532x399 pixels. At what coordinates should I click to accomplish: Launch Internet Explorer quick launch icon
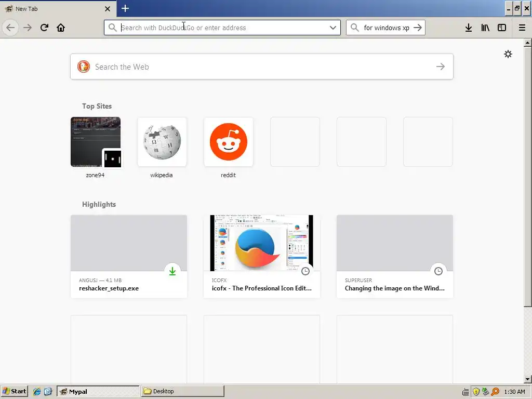tap(37, 392)
